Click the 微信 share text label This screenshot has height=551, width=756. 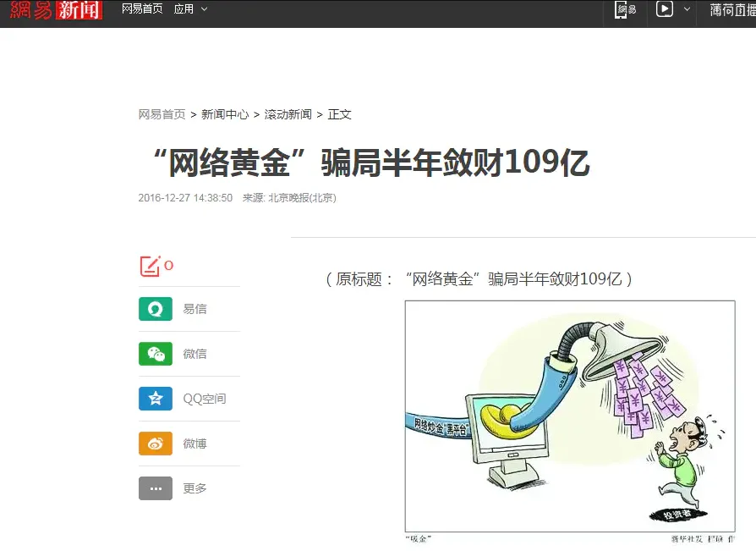click(x=194, y=354)
